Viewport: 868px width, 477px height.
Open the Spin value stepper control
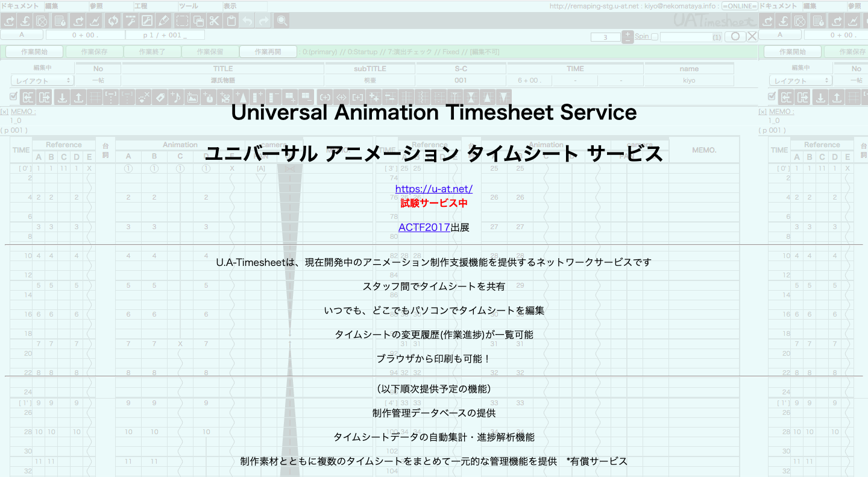pyautogui.click(x=627, y=36)
